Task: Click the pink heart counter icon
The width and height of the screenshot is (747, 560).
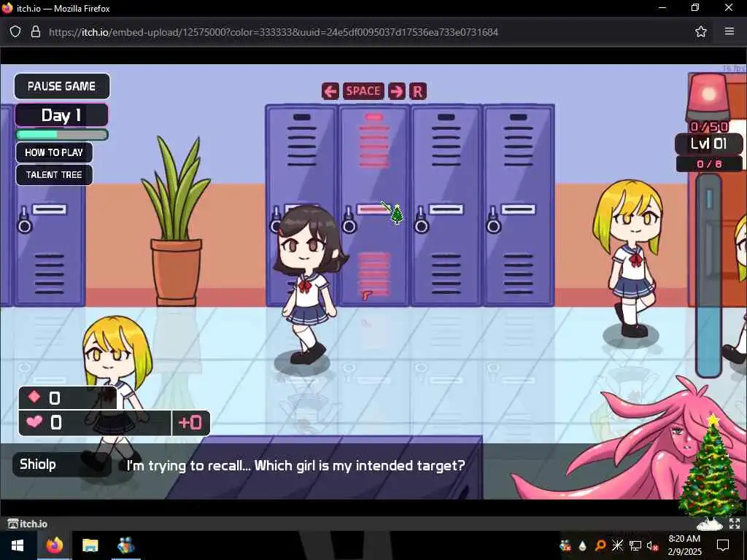Action: 34,421
